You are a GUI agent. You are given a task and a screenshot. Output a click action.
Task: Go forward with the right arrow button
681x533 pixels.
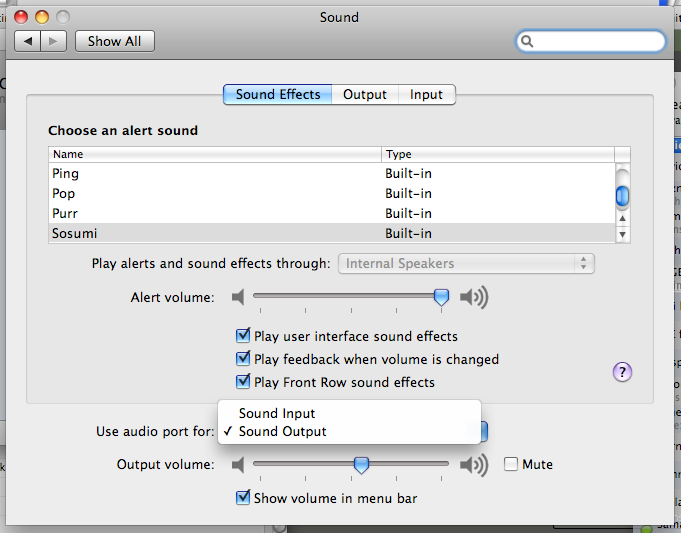(x=53, y=41)
